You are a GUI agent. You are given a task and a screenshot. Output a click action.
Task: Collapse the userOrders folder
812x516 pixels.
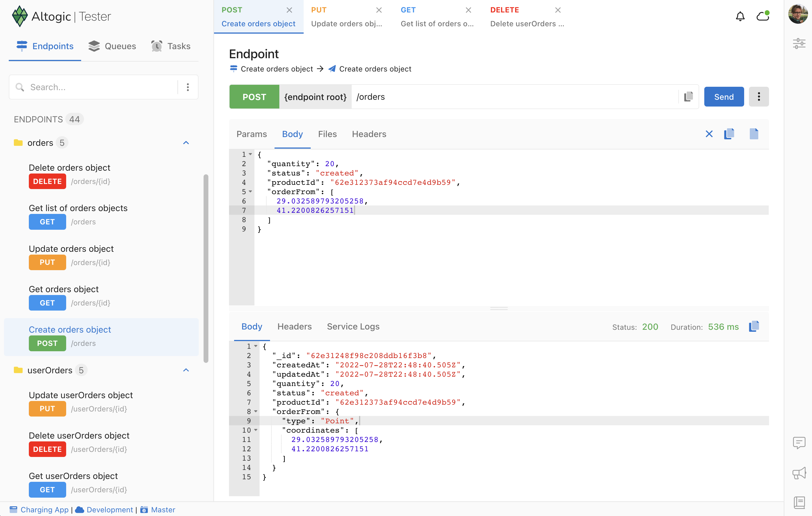pyautogui.click(x=186, y=370)
